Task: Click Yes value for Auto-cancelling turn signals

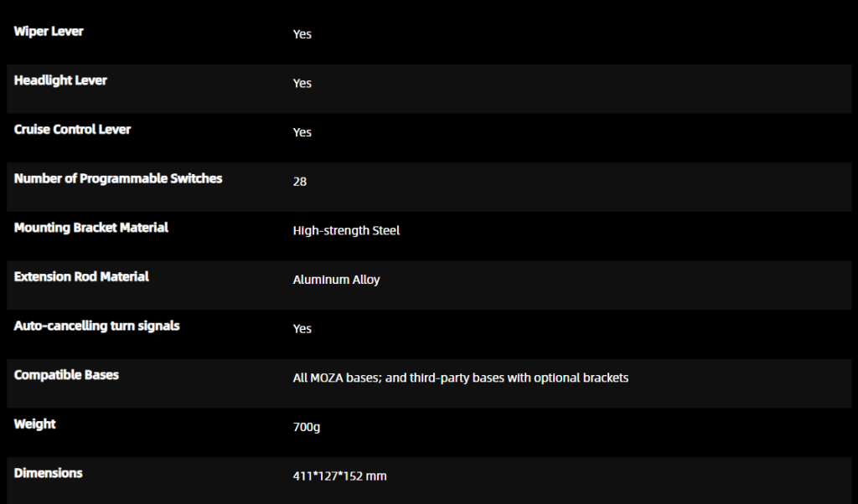Action: (302, 329)
